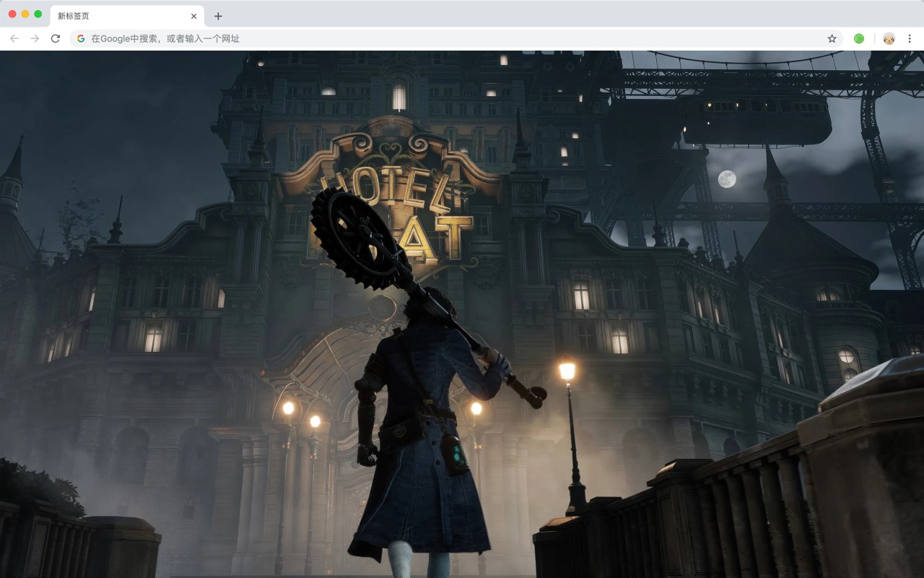Image resolution: width=924 pixels, height=578 pixels.
Task: Select the 新标签页 tab
Action: coord(127,16)
